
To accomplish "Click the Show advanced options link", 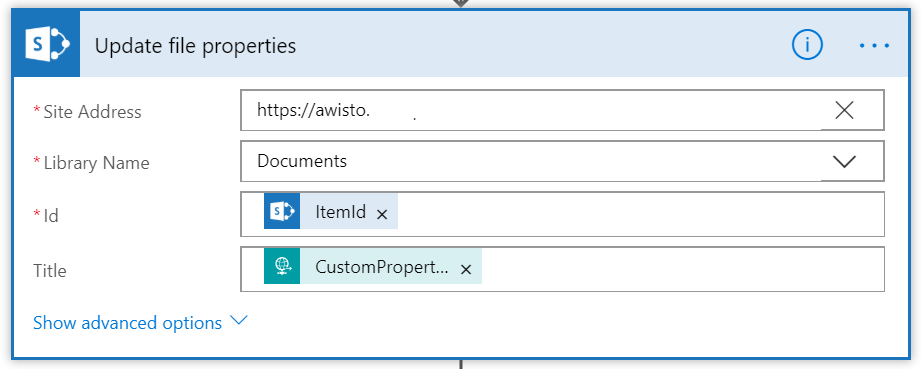I will coord(127,323).
